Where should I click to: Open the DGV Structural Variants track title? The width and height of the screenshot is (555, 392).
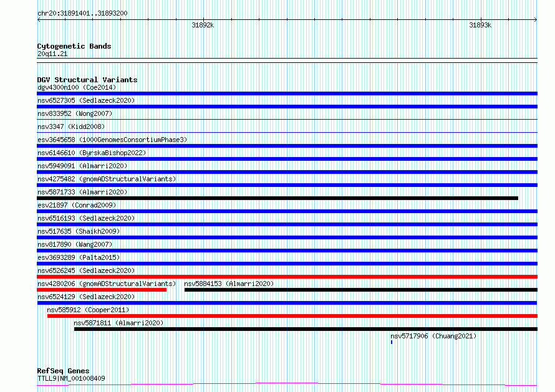tap(87, 80)
